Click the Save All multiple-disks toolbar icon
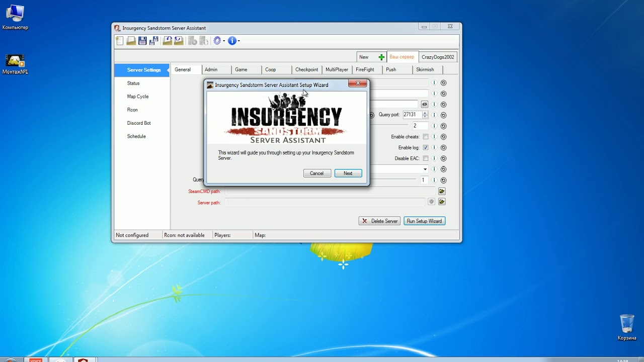The width and height of the screenshot is (644, 362). 154,41
